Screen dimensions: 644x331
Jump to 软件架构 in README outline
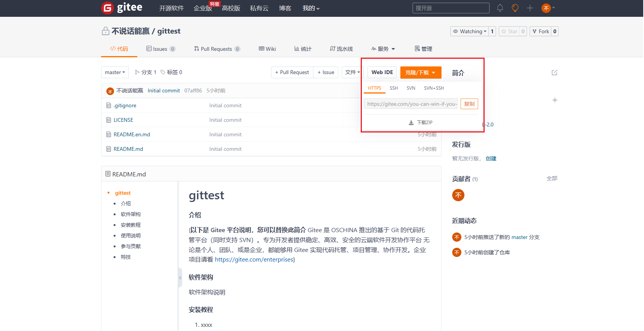131,214
